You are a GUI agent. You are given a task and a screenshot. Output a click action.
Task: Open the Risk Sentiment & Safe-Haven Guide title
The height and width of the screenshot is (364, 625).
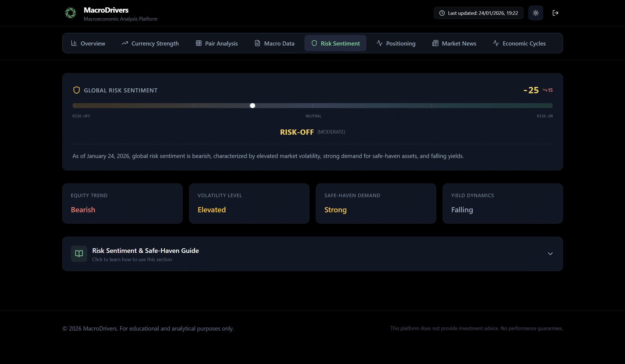point(145,250)
